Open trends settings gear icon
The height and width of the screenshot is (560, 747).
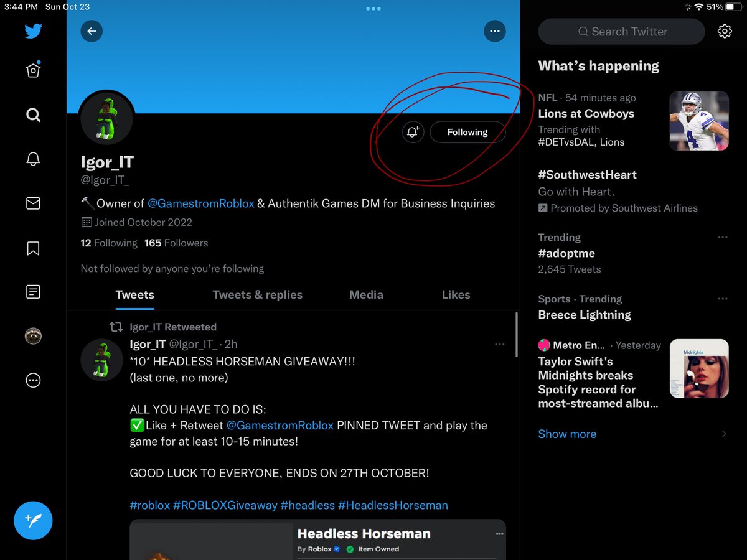click(x=725, y=31)
